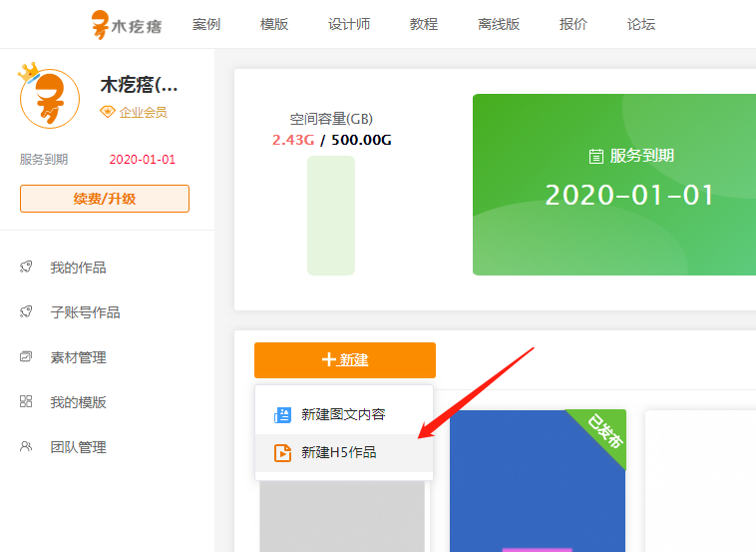
Task: Open the 教程 navigation item
Action: coord(424,24)
